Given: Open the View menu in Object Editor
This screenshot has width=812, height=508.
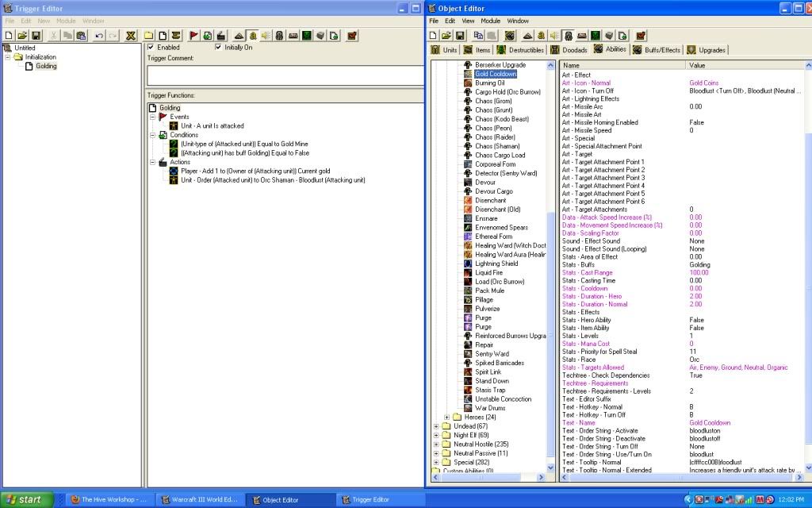Looking at the screenshot, I should (468, 21).
